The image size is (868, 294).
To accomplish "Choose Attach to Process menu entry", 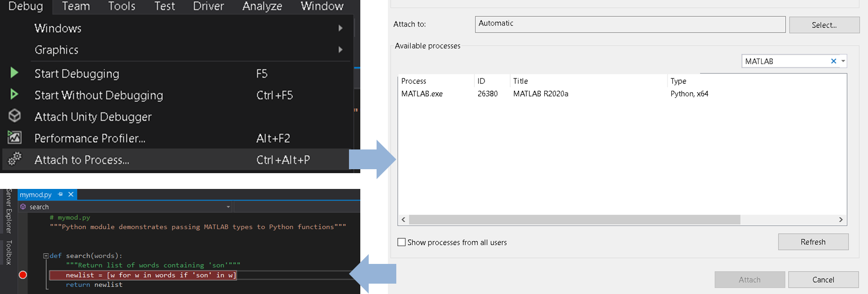I will [x=177, y=160].
